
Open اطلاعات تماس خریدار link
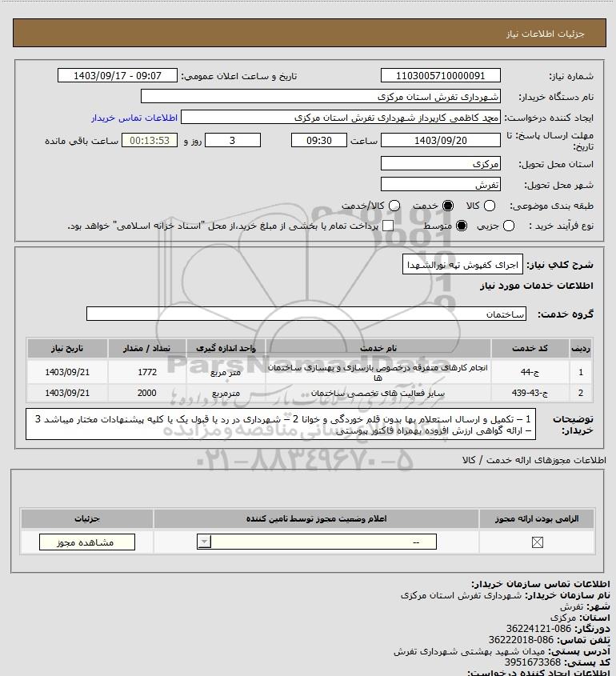(134, 118)
